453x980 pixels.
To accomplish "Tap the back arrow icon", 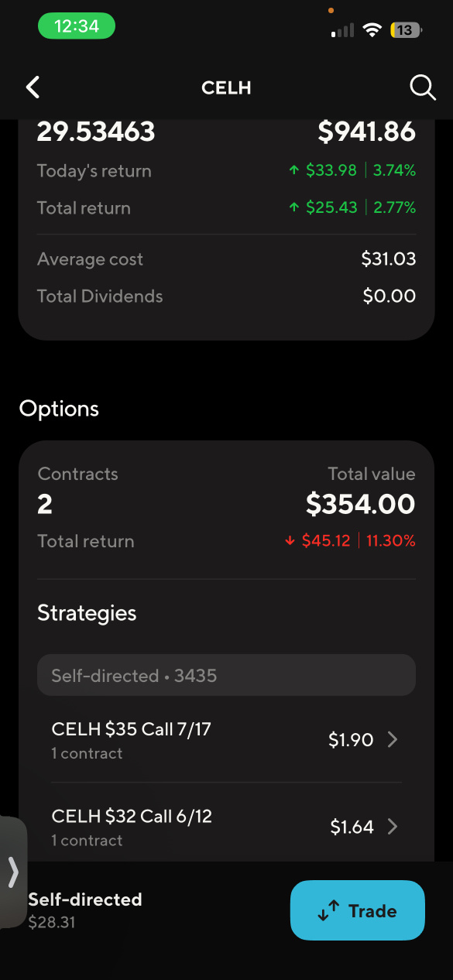I will (x=33, y=87).
